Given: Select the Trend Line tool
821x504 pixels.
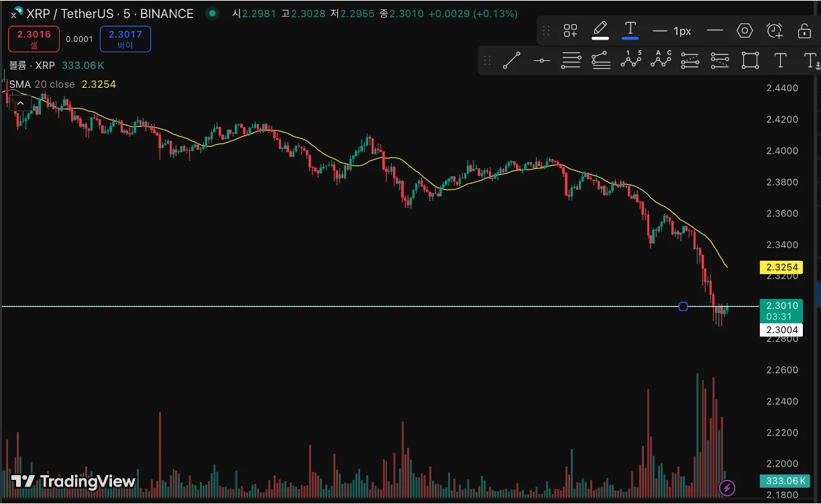Looking at the screenshot, I should point(512,60).
